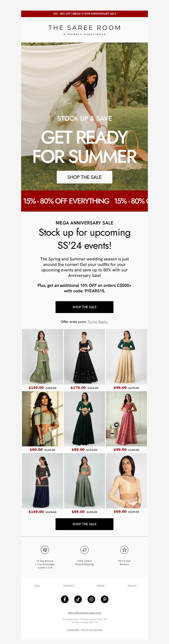Click the 5-Star Reviews star icon
Image resolution: width=169 pixels, height=644 pixels.
(x=124, y=550)
